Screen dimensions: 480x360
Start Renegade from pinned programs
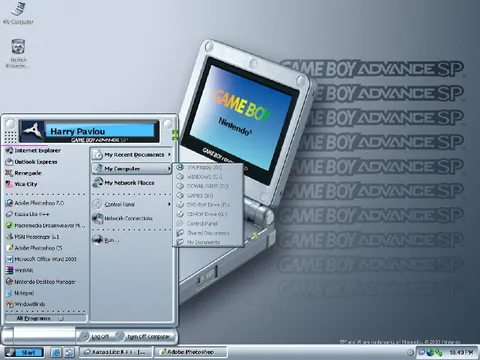(23, 173)
